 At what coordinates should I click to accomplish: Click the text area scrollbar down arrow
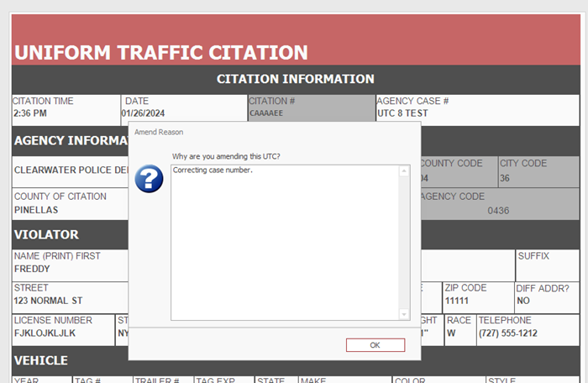[404, 314]
